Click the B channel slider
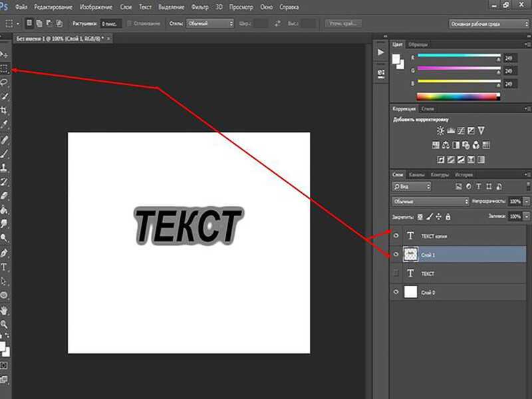The width and height of the screenshot is (532, 399). pos(459,81)
